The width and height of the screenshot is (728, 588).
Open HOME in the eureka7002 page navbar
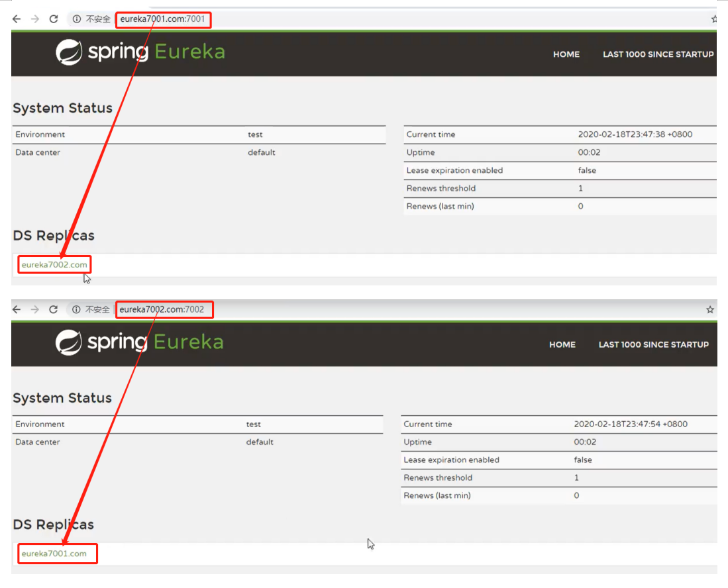pos(562,345)
